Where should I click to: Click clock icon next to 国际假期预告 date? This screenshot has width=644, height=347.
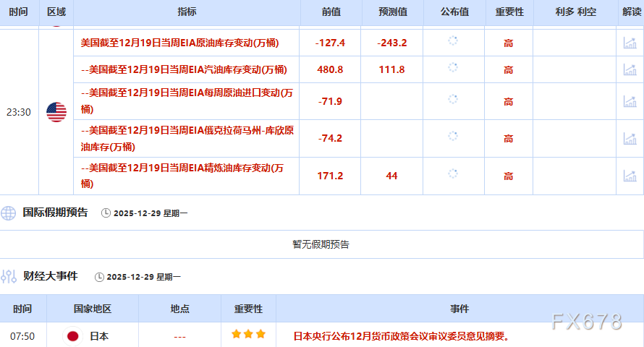106,213
